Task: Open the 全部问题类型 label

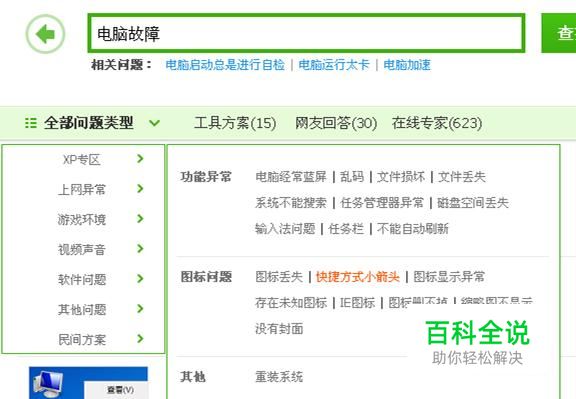Action: (89, 123)
